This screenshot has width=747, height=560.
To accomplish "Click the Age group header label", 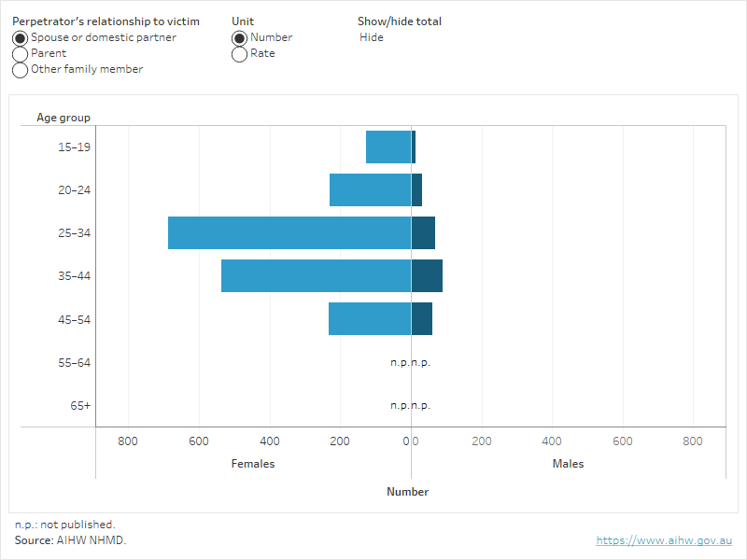I will (63, 118).
